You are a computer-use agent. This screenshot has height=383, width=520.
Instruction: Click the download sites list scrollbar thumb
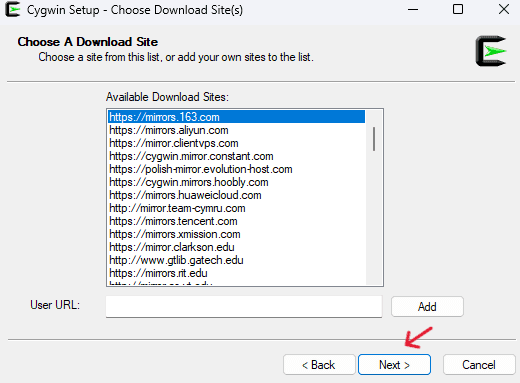click(x=374, y=139)
